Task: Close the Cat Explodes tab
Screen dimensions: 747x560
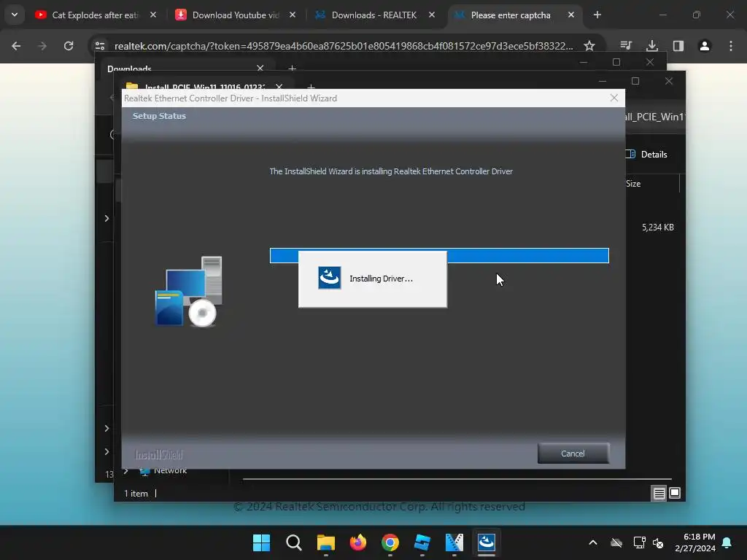Action: pos(153,15)
